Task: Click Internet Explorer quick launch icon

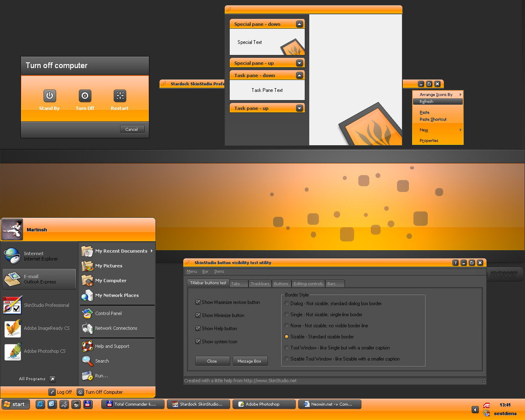Action: (40, 404)
